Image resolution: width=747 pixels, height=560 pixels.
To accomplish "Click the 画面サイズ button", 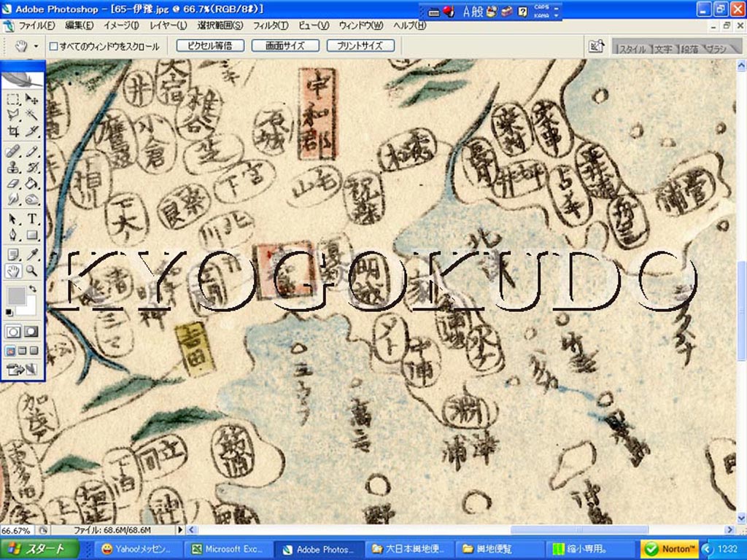I will (x=285, y=46).
